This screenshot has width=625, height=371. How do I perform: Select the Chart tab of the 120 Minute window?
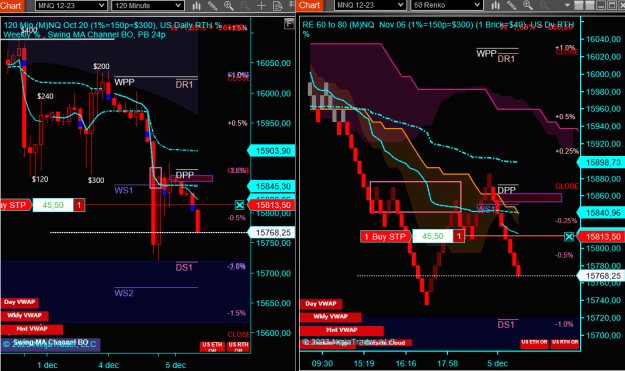click(11, 6)
